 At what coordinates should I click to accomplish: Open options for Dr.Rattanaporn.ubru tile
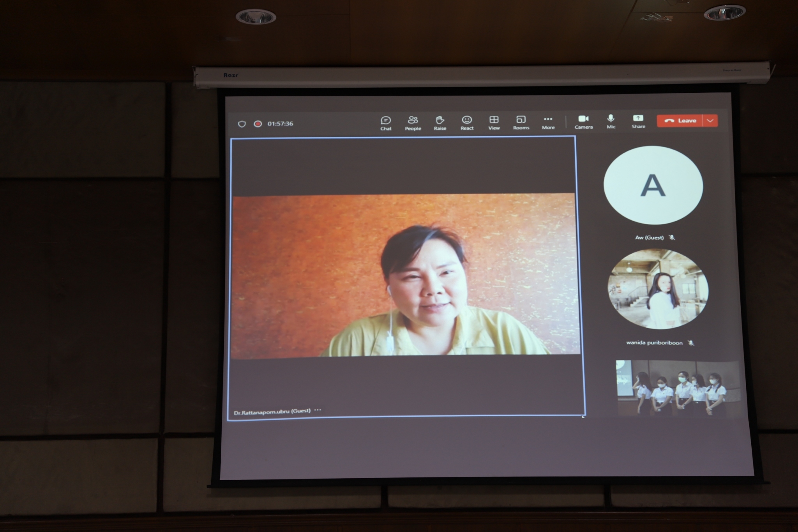(318, 410)
